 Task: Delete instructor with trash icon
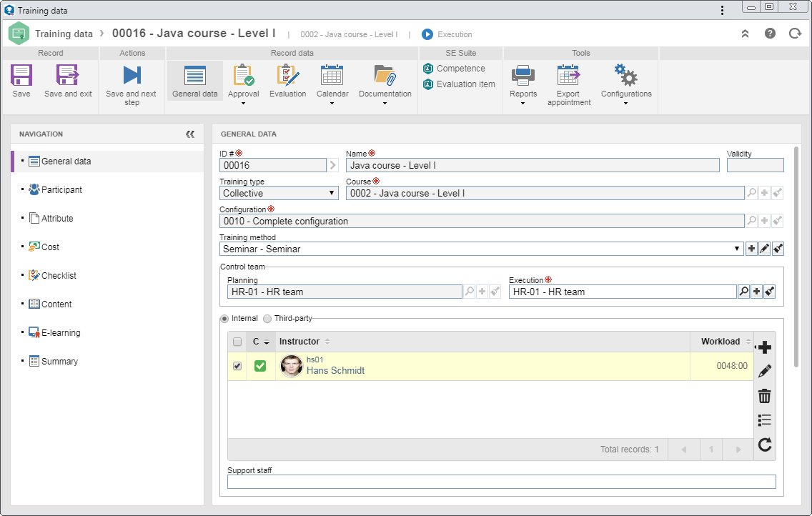coord(764,396)
